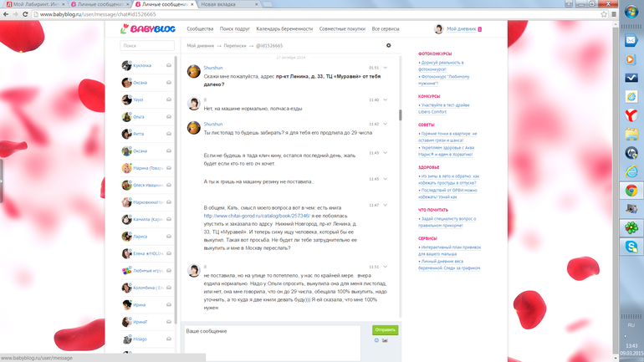The height and width of the screenshot is (362, 644).
Task: Click the emoji smiley icon under message box
Action: click(377, 340)
